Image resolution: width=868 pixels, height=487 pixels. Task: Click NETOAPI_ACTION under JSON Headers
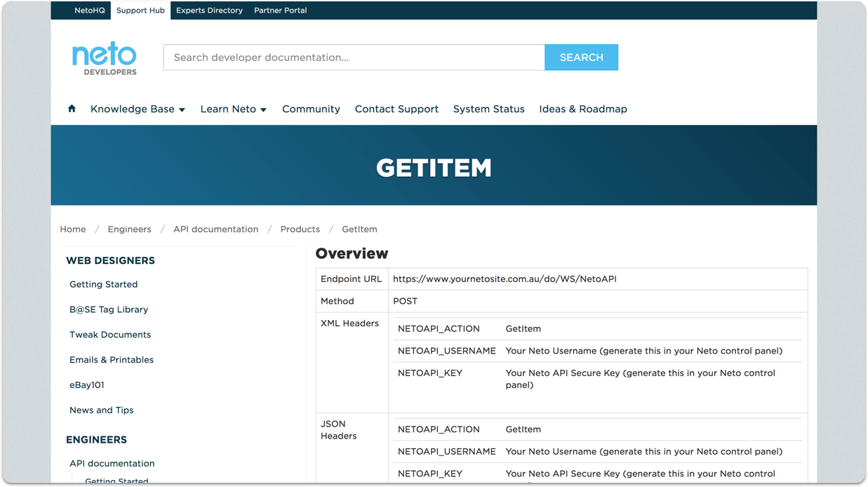(x=439, y=429)
